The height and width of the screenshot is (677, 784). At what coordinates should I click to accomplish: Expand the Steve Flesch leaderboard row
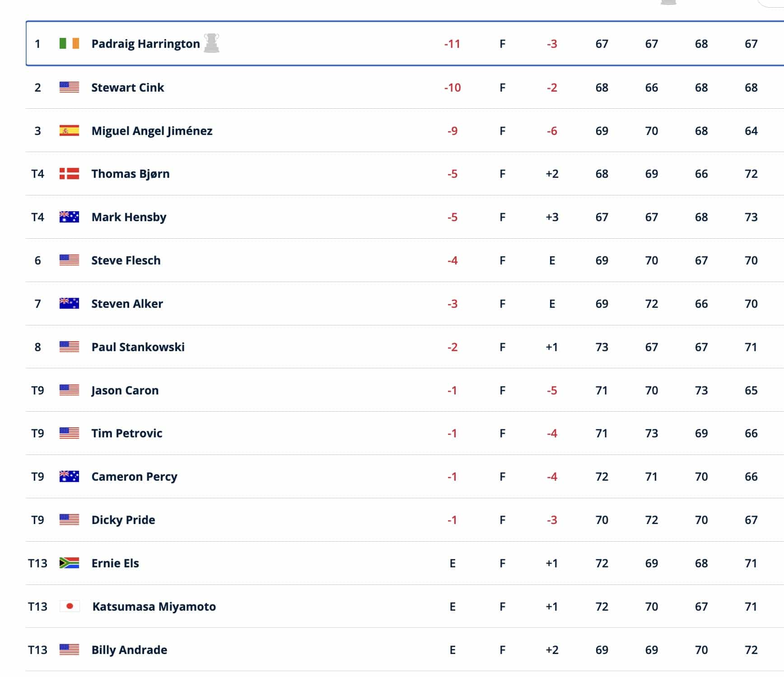(405, 260)
